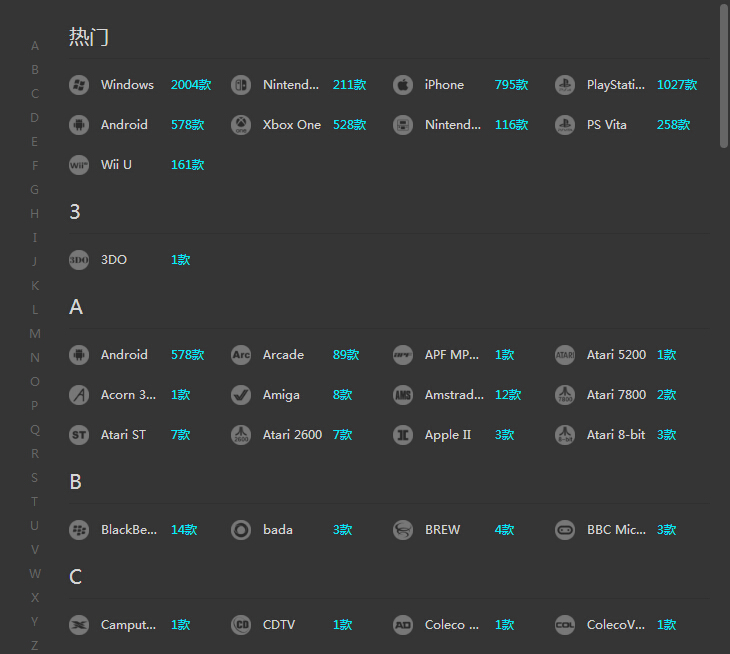
Task: Click the BlackBerry platform icon
Action: click(79, 530)
